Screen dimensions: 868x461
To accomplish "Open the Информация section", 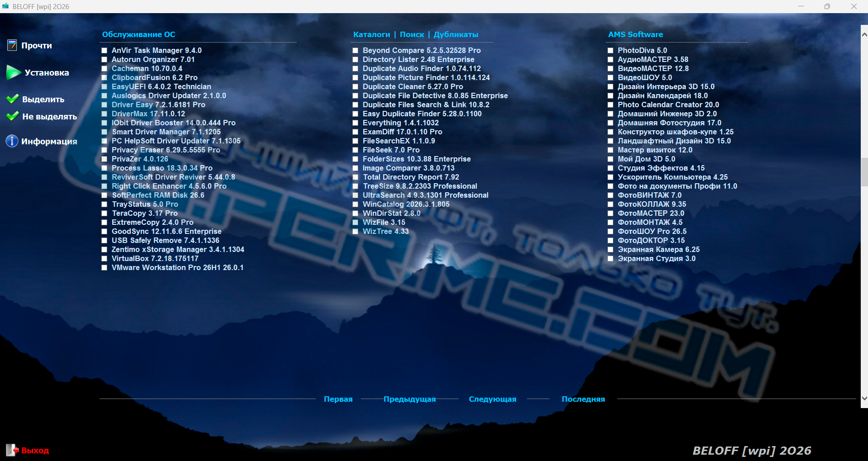I will coord(49,141).
